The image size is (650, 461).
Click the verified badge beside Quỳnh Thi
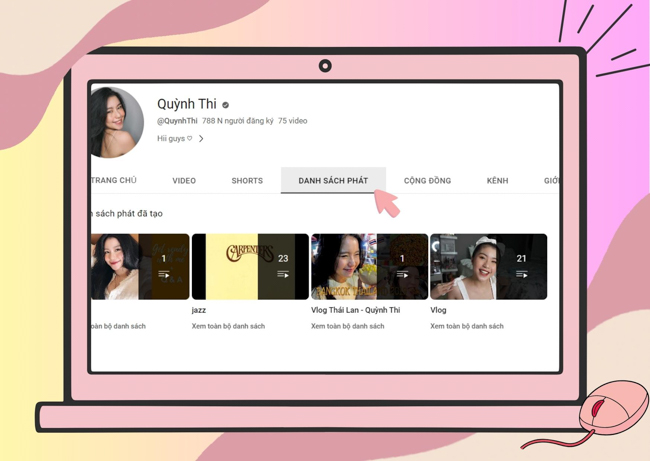point(226,105)
